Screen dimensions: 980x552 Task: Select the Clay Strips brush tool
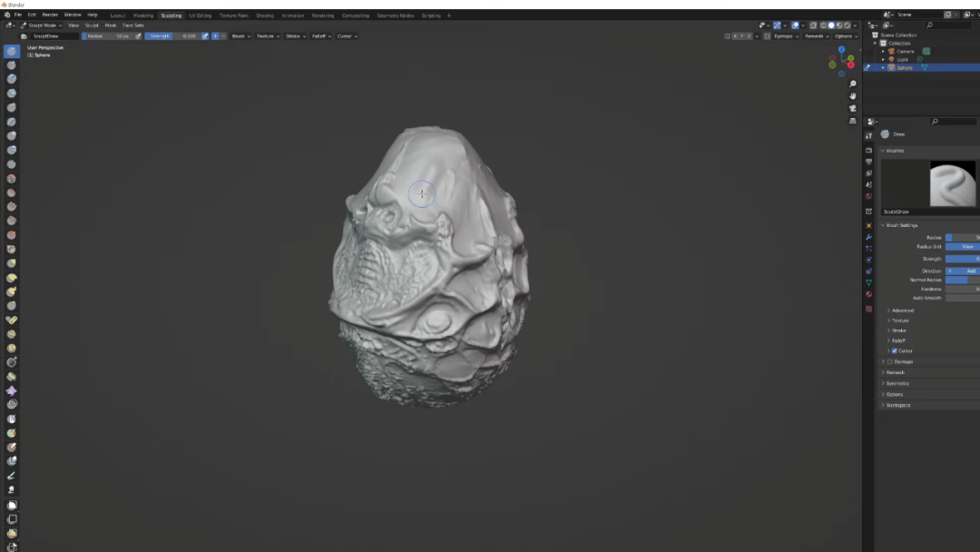tap(11, 94)
